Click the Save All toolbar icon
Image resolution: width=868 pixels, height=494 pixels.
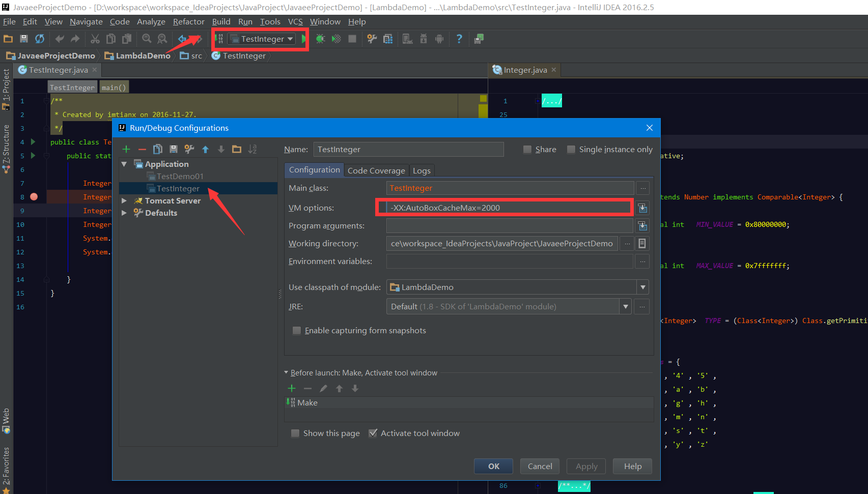[x=23, y=39]
